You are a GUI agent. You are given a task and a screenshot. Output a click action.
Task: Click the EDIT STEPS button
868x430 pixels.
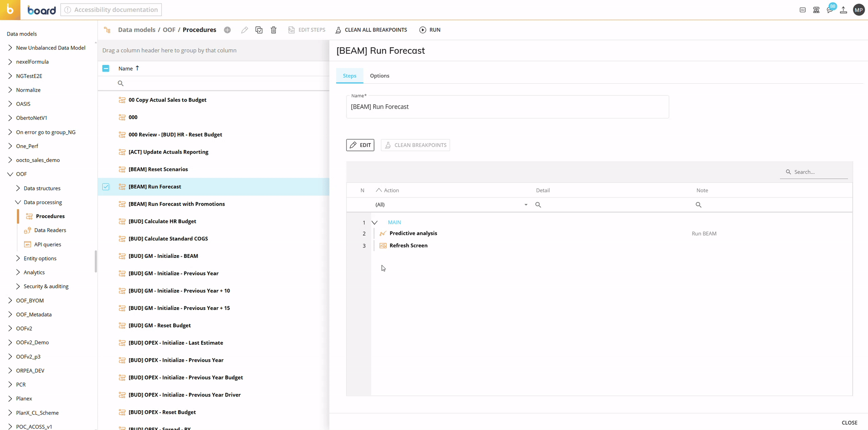[307, 30]
